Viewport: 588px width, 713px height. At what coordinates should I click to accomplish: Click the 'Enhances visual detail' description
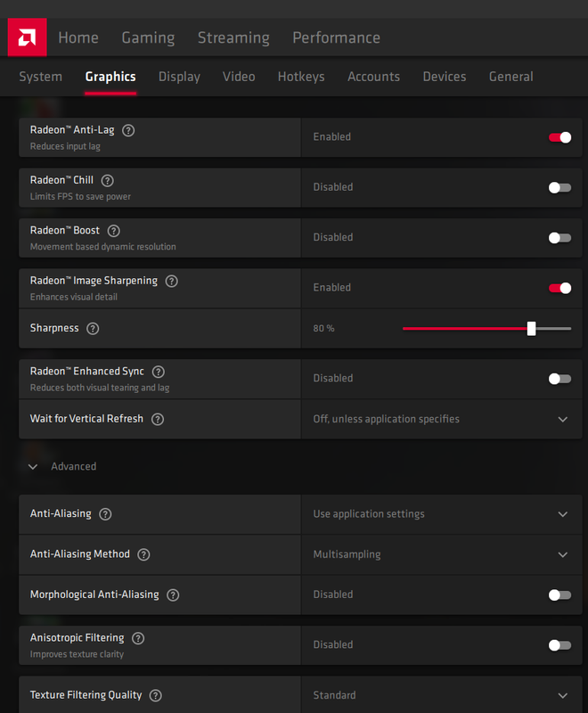click(x=74, y=297)
